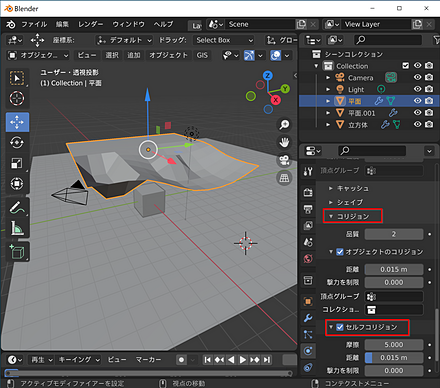Jump to the timeline end frame
The height and width of the screenshot is (388, 440).
pos(267,360)
